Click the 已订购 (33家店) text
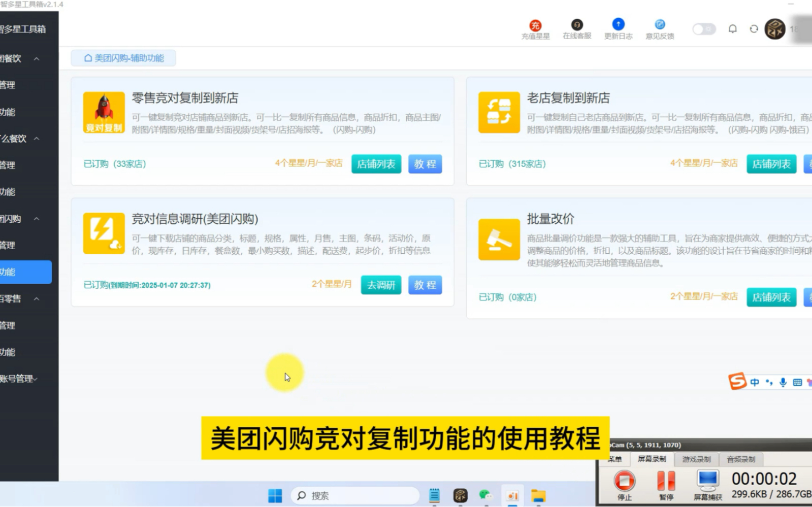The image size is (812, 507). pyautogui.click(x=115, y=164)
